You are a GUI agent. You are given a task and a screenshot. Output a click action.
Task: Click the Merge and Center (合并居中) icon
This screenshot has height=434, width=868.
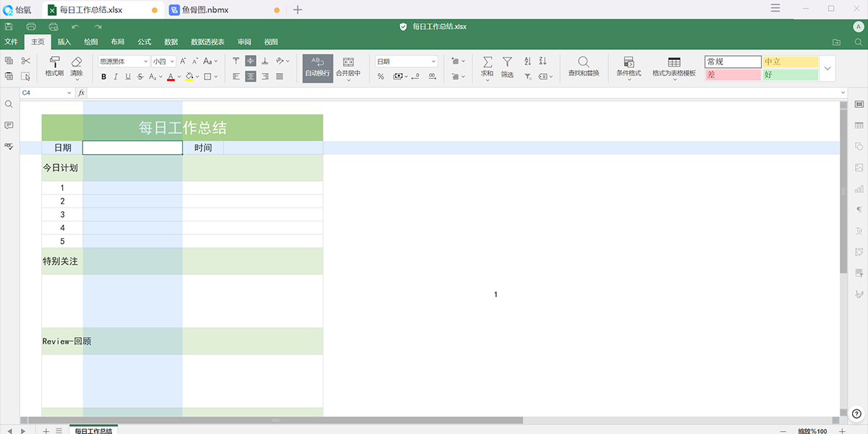(348, 63)
